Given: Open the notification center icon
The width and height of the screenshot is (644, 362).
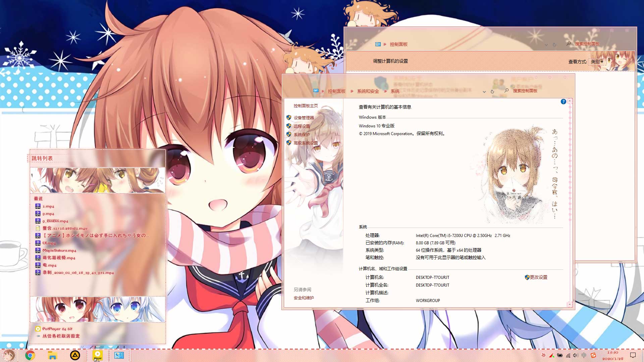Looking at the screenshot, I should pyautogui.click(x=633, y=355).
